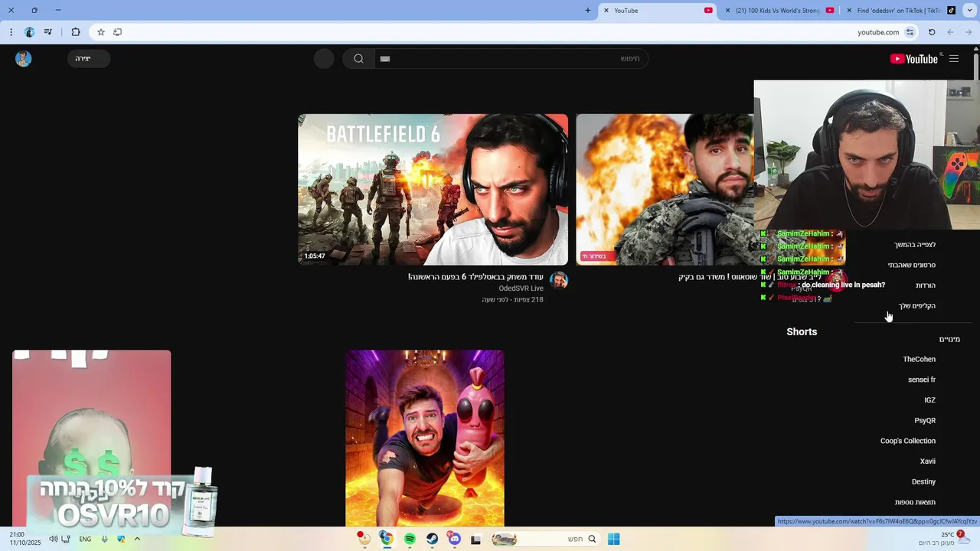Open TheCohen subscription channel
The height and width of the screenshot is (551, 980).
coord(919,359)
